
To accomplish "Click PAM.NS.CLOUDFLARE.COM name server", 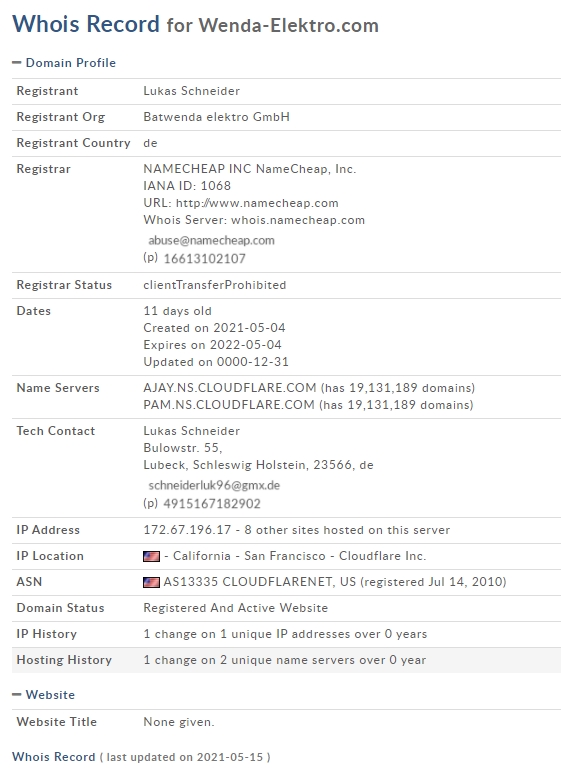I will pyautogui.click(x=229, y=405).
